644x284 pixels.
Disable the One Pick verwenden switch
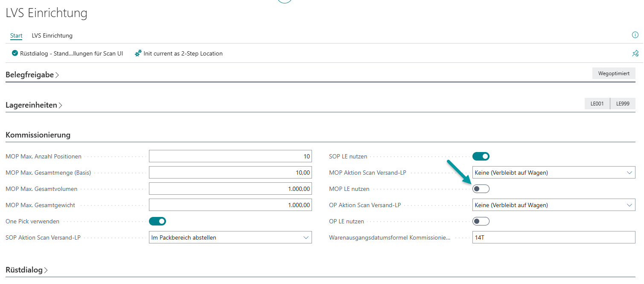[x=157, y=221]
